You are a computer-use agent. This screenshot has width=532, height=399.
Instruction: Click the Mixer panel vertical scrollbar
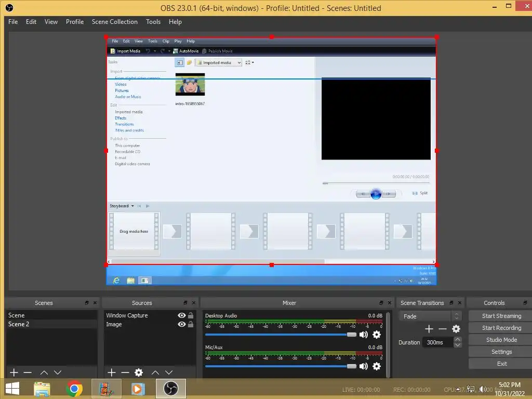[x=388, y=344]
